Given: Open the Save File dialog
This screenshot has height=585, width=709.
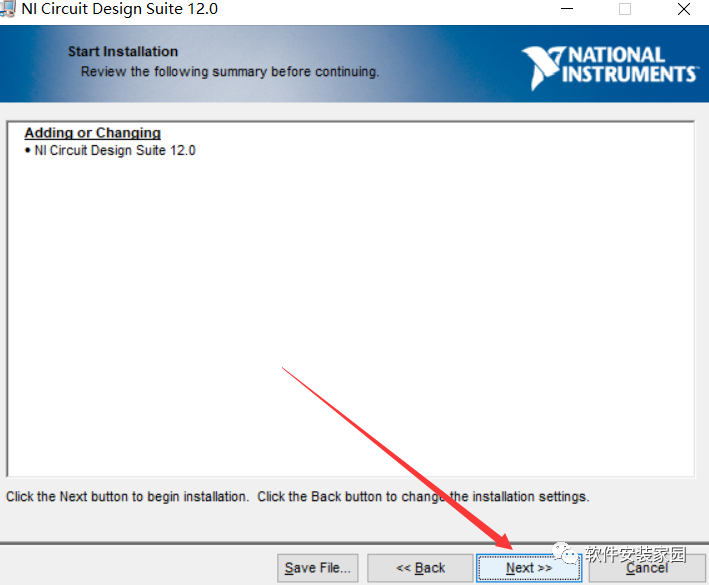Looking at the screenshot, I should (x=318, y=568).
